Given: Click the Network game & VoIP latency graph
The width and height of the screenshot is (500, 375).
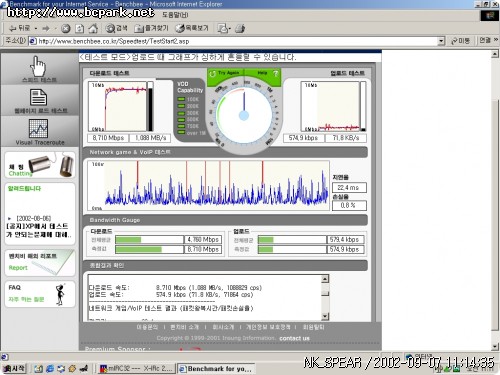Looking at the screenshot, I should [208, 185].
